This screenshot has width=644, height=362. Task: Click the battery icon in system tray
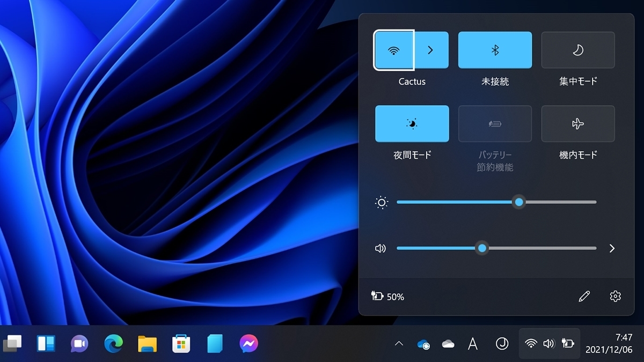567,344
